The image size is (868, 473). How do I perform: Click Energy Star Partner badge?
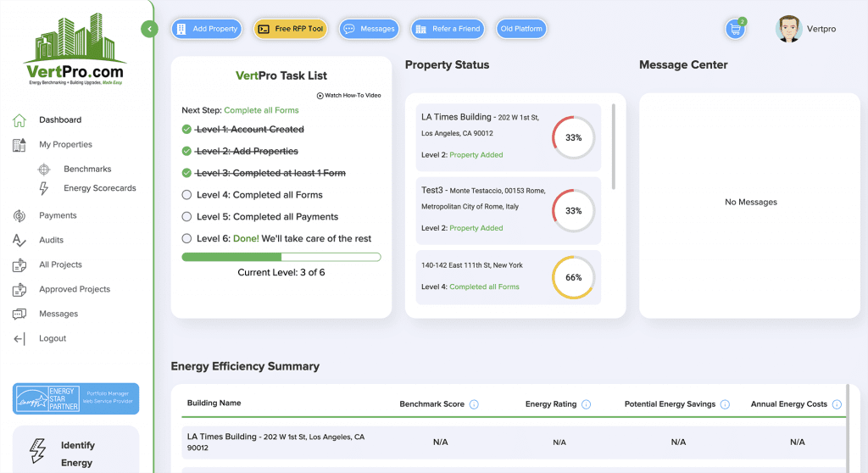pos(75,398)
